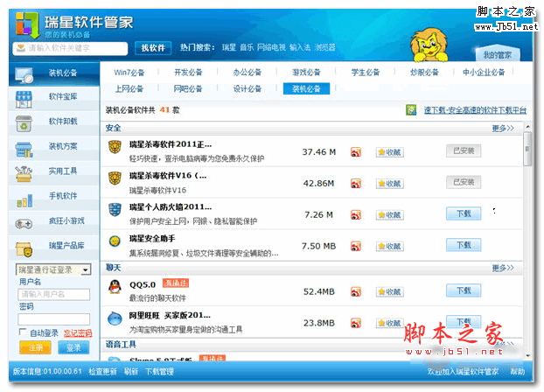Open 下载管理 in the status bar
The width and height of the screenshot is (544, 392).
point(159,372)
